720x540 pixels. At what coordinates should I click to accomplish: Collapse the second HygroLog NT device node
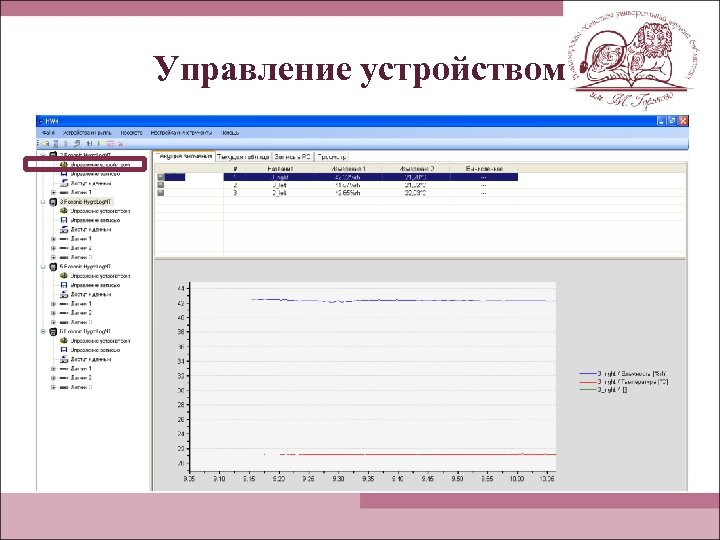(x=43, y=202)
